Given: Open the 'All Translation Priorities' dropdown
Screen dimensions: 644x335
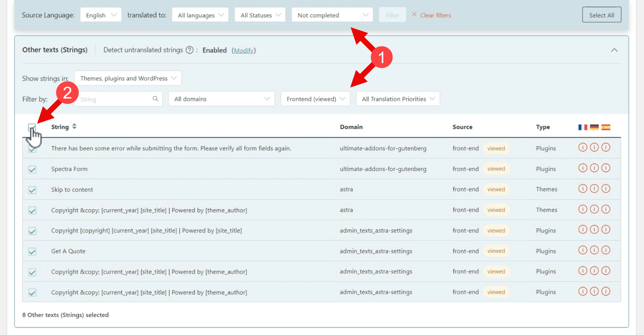Looking at the screenshot, I should click(x=398, y=99).
